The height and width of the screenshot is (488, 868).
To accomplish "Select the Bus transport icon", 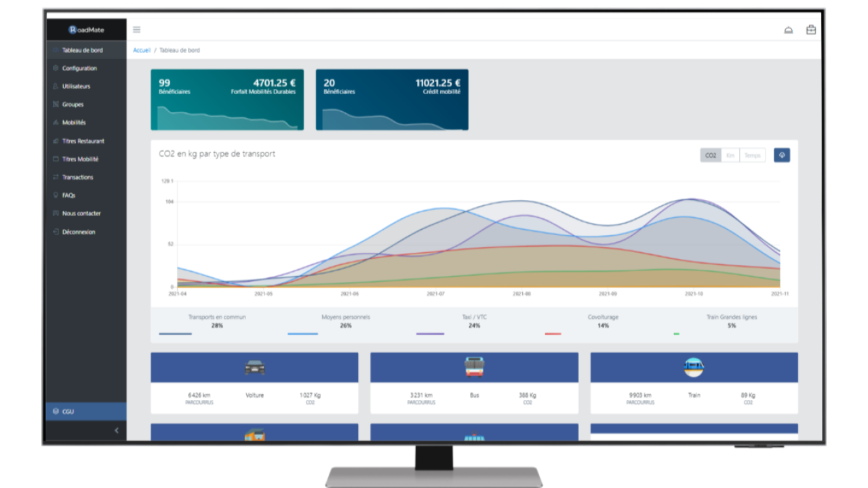I will tap(474, 367).
